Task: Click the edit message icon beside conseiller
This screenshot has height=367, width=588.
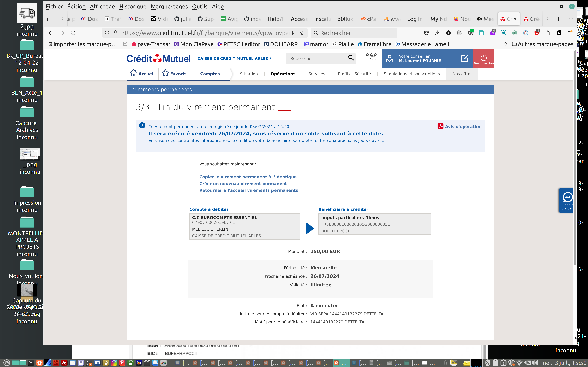Action: pyautogui.click(x=465, y=59)
